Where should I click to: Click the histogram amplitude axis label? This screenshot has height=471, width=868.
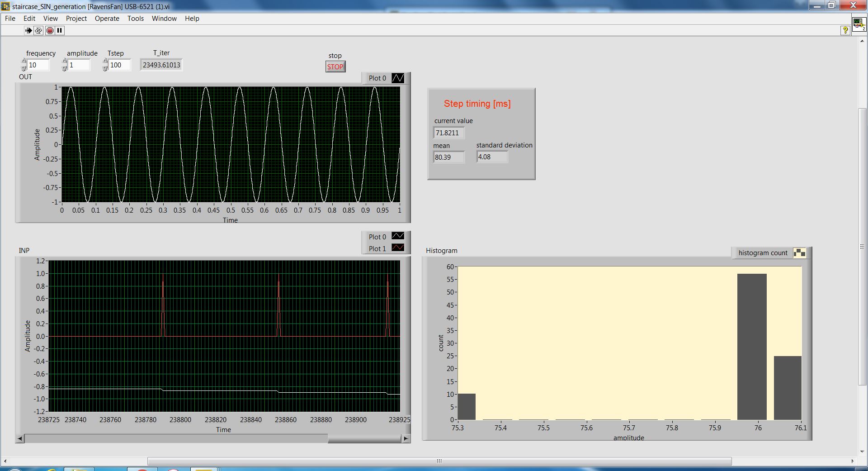629,438
